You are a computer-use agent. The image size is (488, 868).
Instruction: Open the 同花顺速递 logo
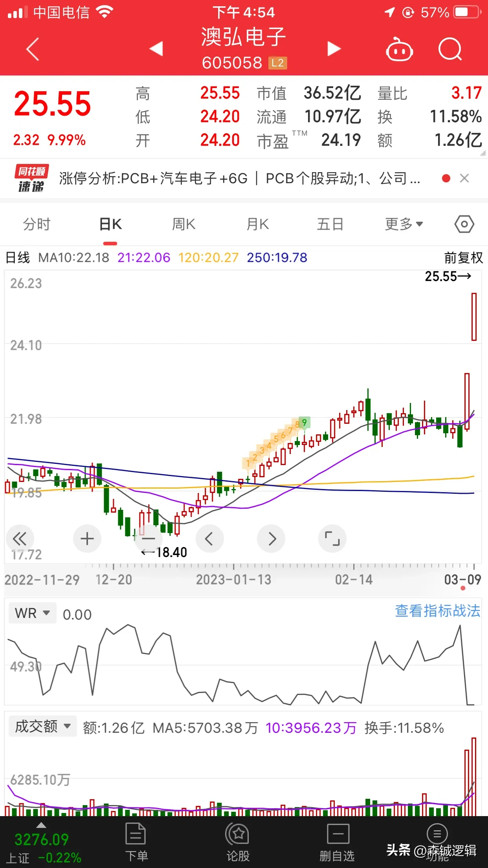tap(31, 178)
